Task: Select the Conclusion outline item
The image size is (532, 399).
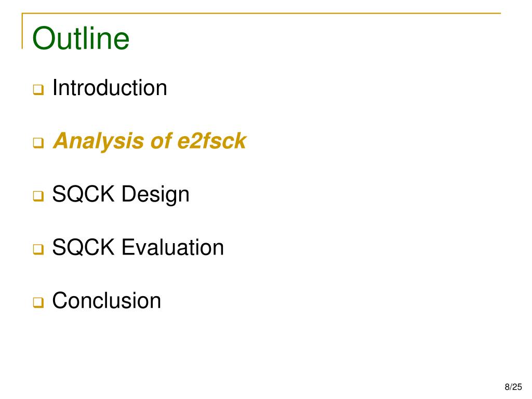Action: pyautogui.click(x=107, y=301)
